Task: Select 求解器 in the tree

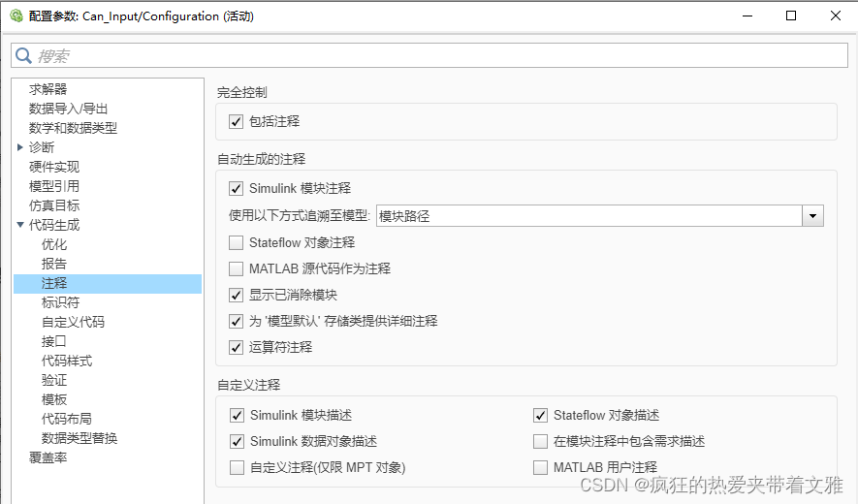Action: pos(48,89)
